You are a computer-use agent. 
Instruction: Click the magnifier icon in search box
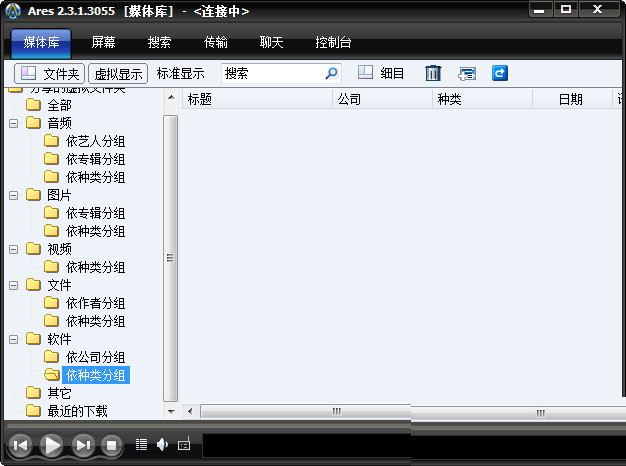332,73
